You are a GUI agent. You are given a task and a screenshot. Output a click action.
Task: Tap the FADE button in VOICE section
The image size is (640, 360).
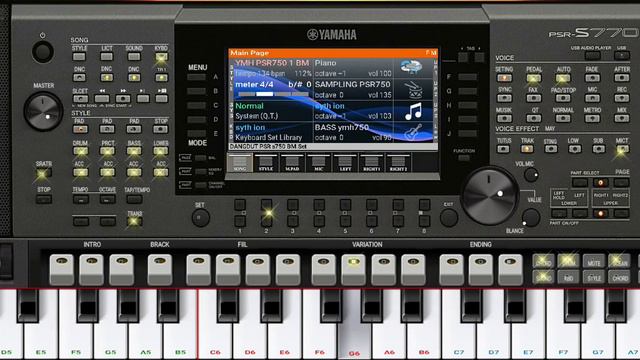(592, 78)
